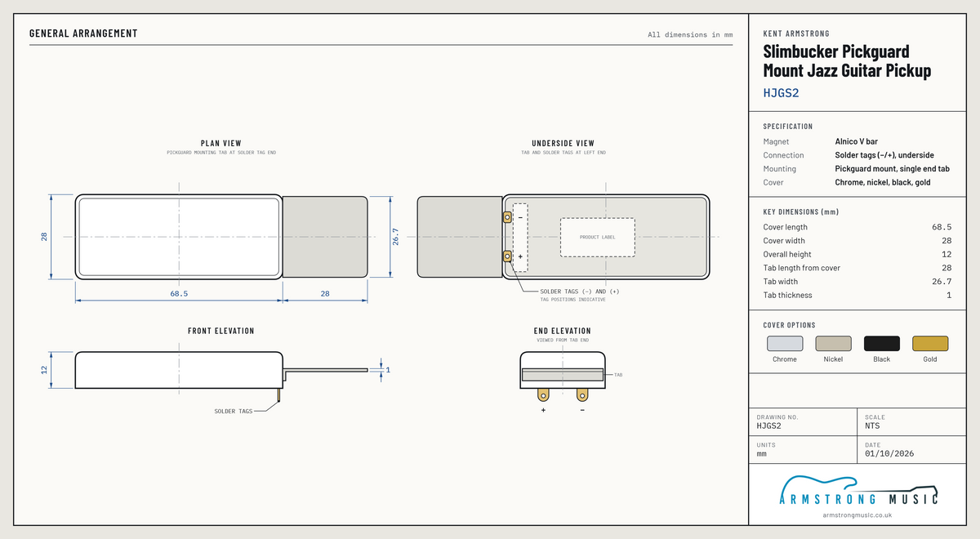
Task: Click the "SOLDER TAGS (−) AND (+)" callout
Action: (x=579, y=292)
